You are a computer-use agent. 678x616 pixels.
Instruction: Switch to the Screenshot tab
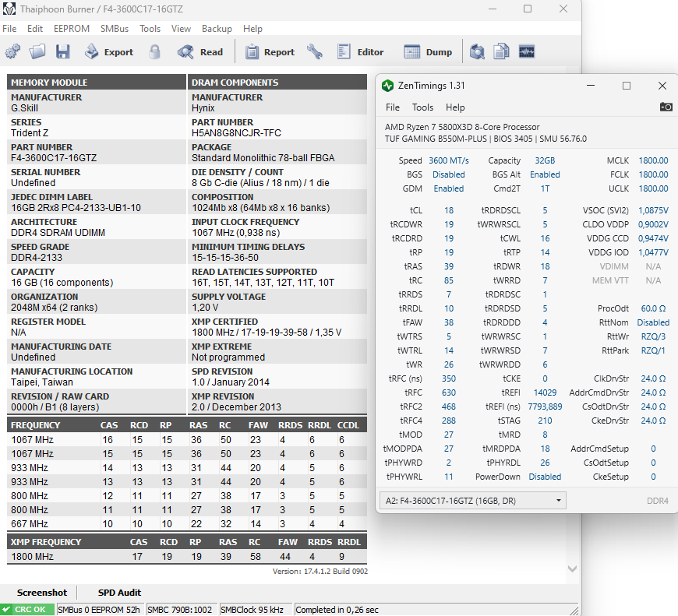click(42, 593)
